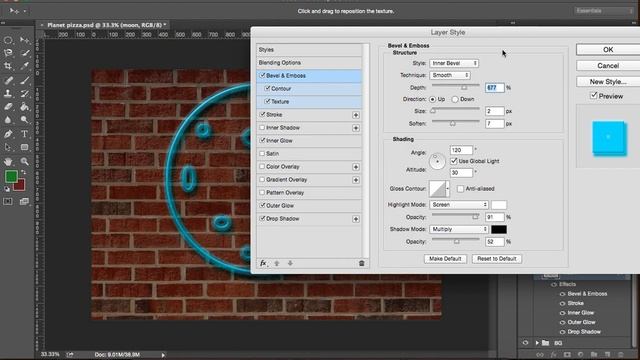Screen dimensions: 640x360
Task: Open the Highlight Mode Screen dropdown
Action: coord(459,204)
